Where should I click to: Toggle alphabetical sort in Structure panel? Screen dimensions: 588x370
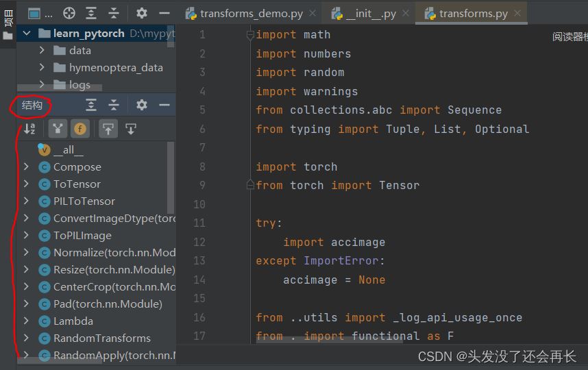click(29, 128)
